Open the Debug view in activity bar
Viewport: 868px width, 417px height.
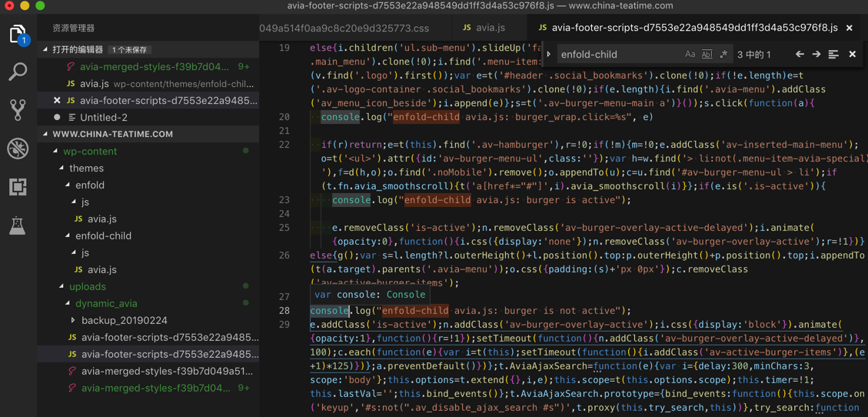pos(18,148)
